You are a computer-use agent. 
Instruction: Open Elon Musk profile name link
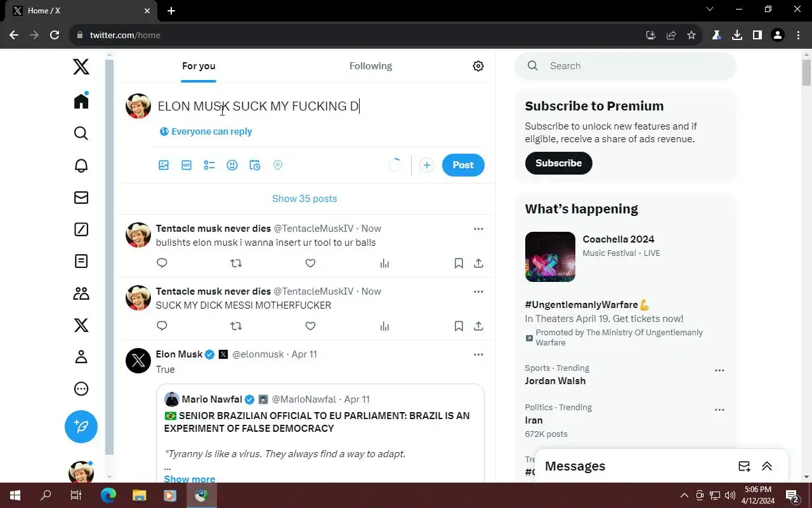tap(179, 354)
